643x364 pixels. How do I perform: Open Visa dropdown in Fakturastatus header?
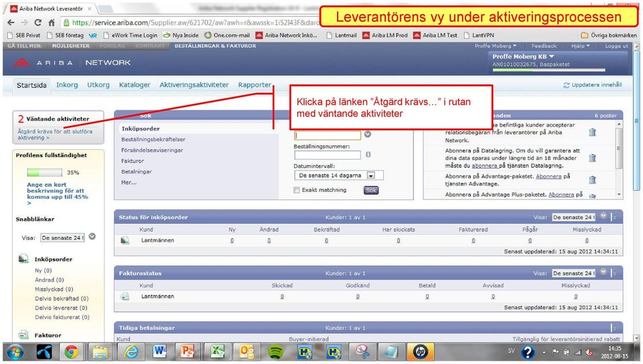click(x=573, y=273)
